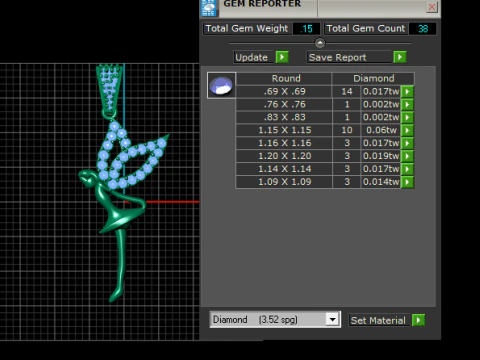Select the .83 X .83 size cell
This screenshot has width=480, height=360.
pos(284,117)
